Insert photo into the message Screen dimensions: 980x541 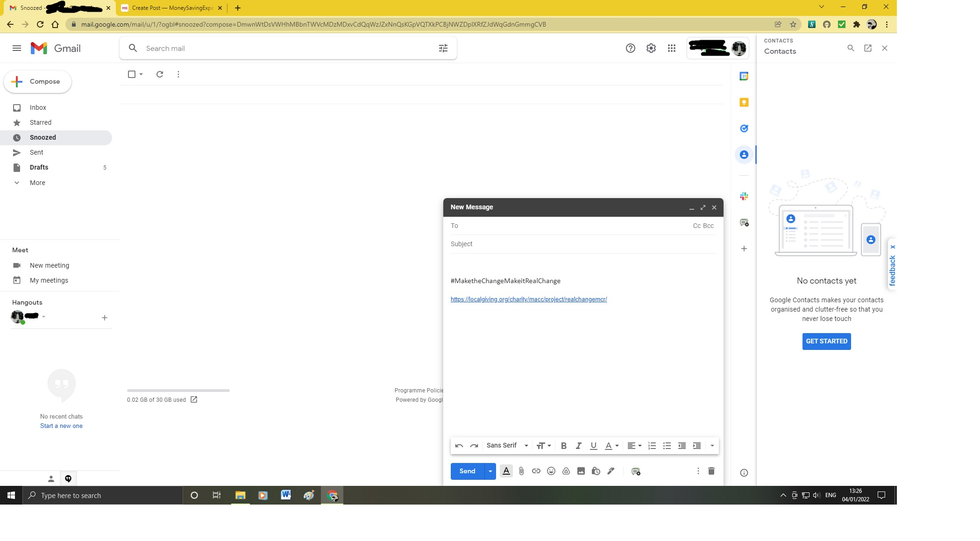click(581, 471)
